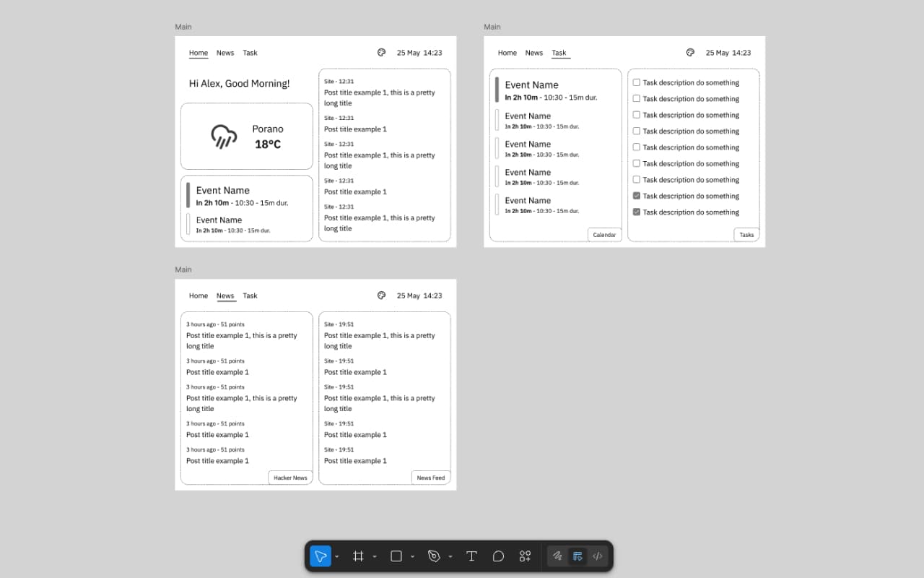The image size is (924, 578).
Task: Click the Hacker News label button
Action: tap(290, 478)
